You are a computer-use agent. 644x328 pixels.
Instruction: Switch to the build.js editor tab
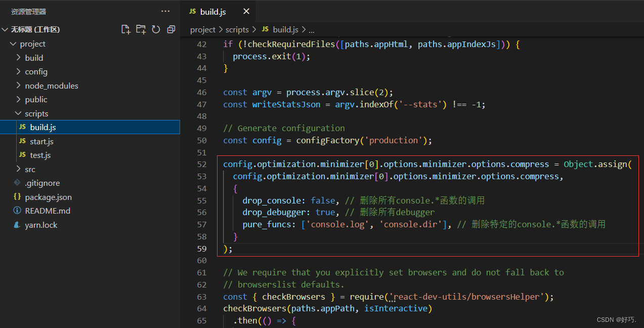(213, 11)
